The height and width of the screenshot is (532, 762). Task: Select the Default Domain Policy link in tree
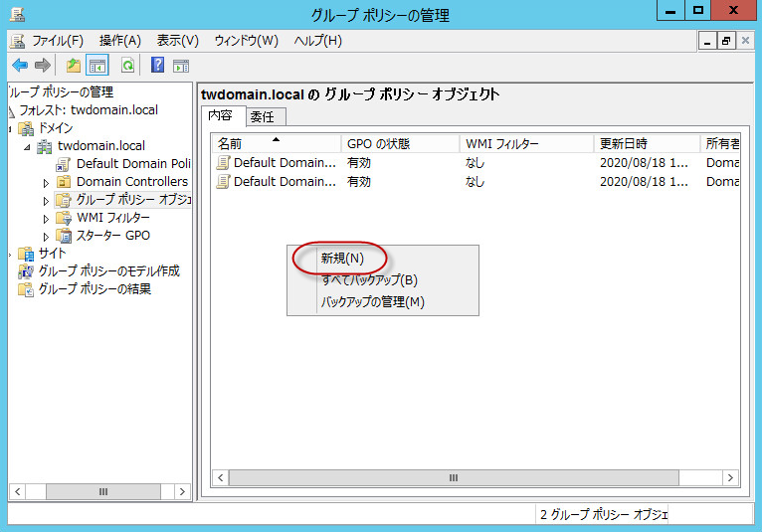point(132,164)
